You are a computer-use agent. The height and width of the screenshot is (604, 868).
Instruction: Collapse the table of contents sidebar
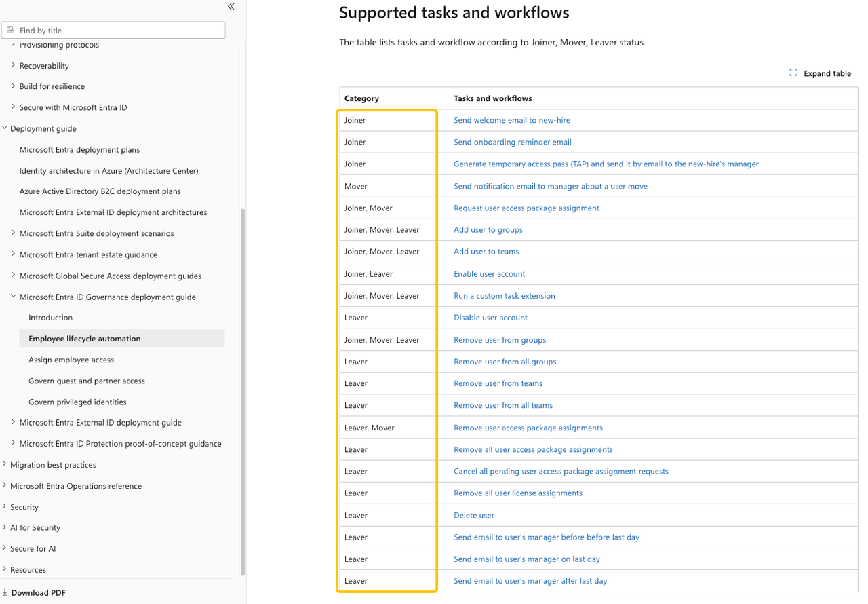(x=231, y=7)
